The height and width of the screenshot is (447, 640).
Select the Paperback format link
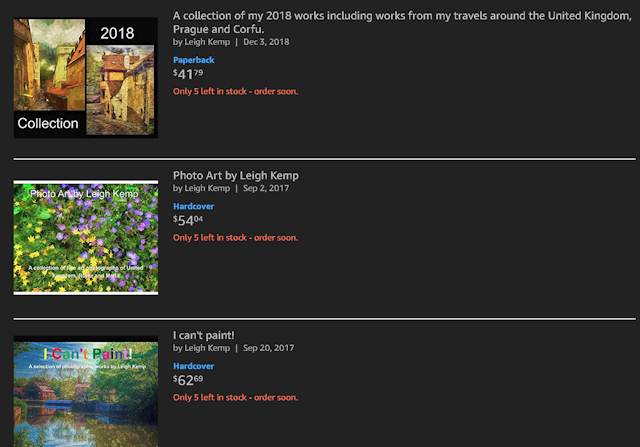click(194, 60)
